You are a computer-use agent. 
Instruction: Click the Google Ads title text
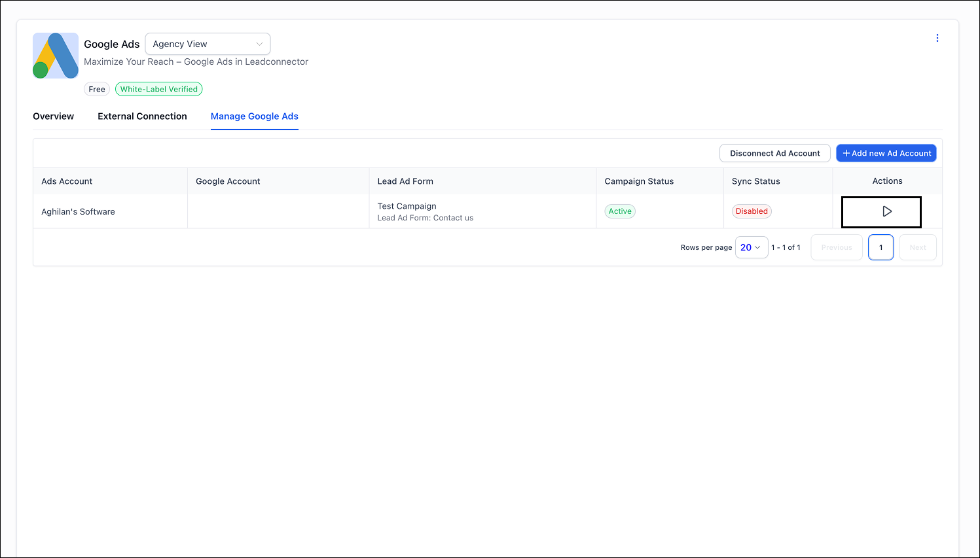(x=112, y=44)
